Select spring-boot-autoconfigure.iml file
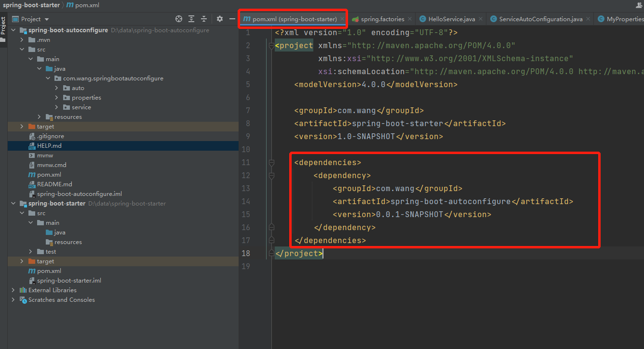644x349 pixels. click(x=80, y=194)
